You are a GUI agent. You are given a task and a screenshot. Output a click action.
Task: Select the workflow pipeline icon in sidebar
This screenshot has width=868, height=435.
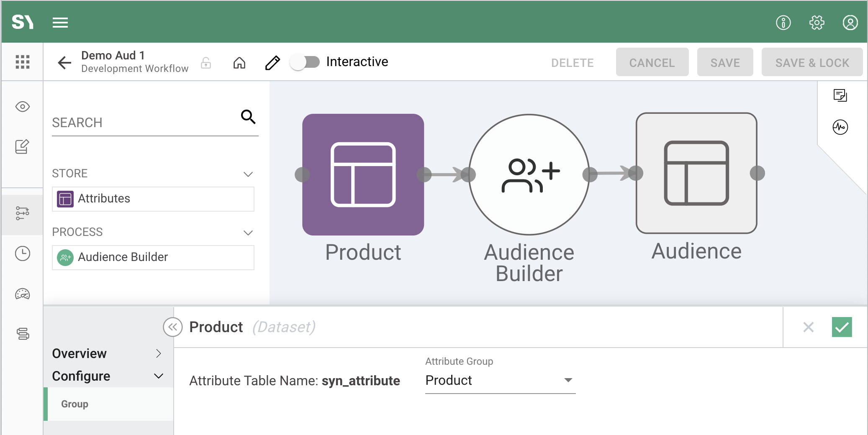point(22,212)
